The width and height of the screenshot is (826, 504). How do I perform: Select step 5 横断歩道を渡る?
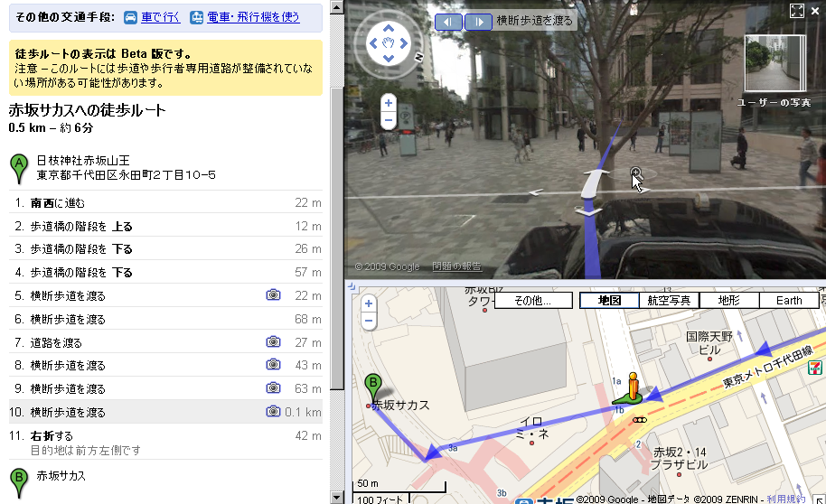[x=165, y=295]
